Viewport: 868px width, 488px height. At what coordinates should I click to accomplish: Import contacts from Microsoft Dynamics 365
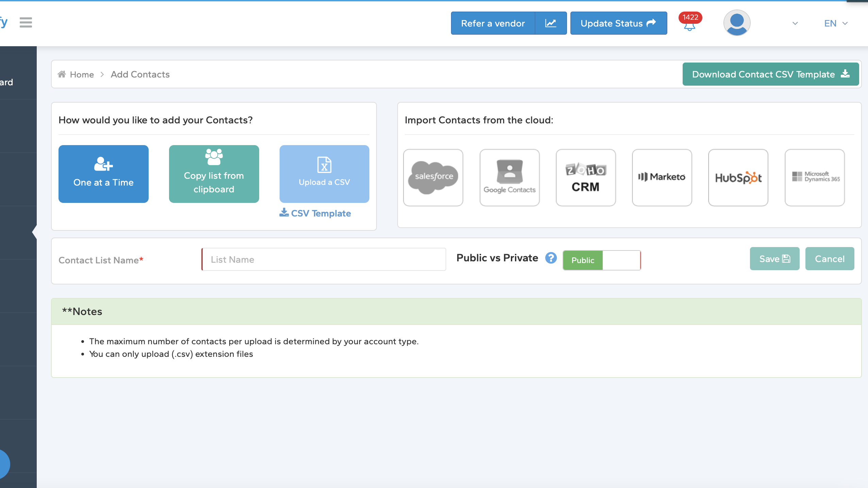coord(814,177)
